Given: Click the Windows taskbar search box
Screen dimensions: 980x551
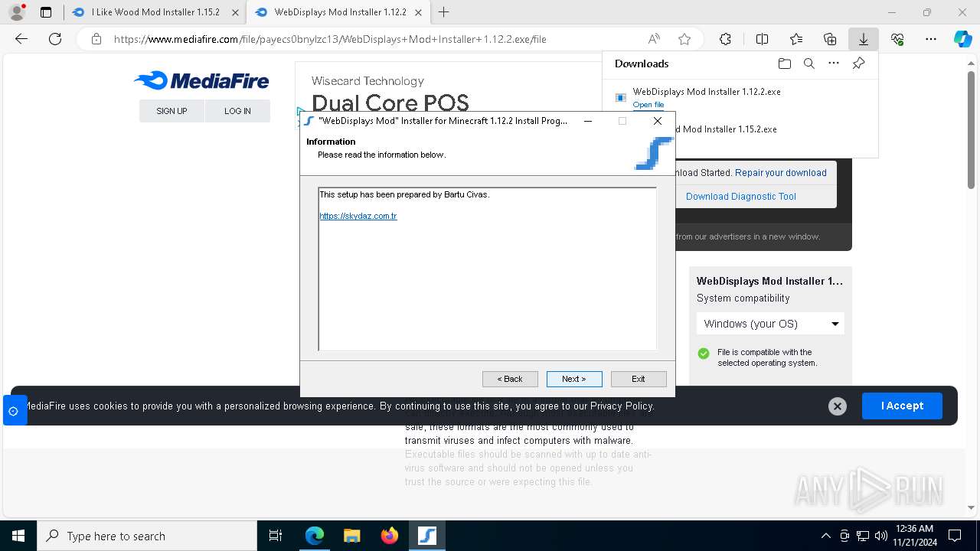Looking at the screenshot, I should [x=147, y=536].
